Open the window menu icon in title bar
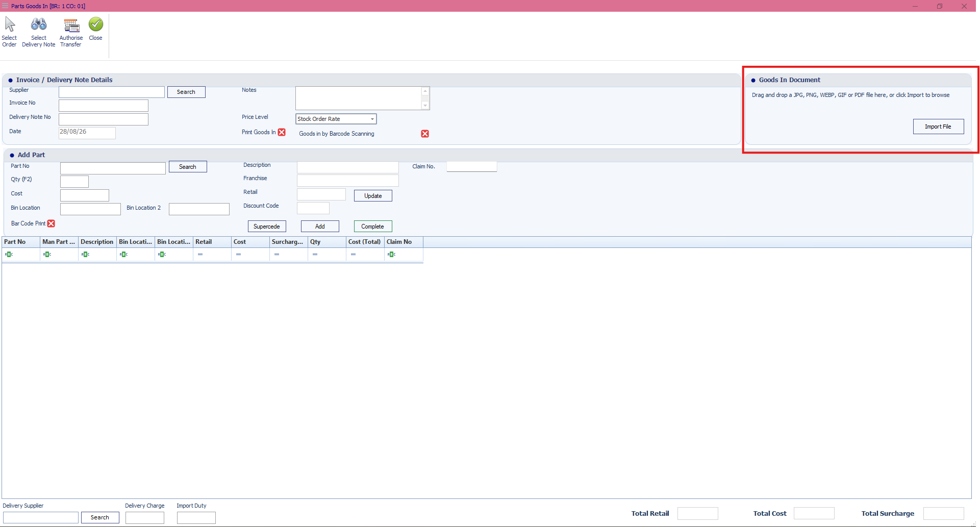Viewport: 980px width, 527px height. click(x=5, y=6)
